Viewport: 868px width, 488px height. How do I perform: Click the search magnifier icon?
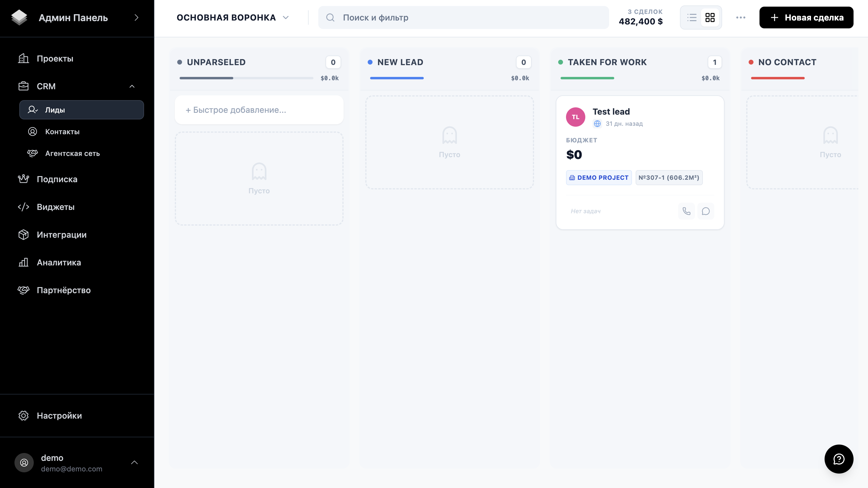point(330,17)
